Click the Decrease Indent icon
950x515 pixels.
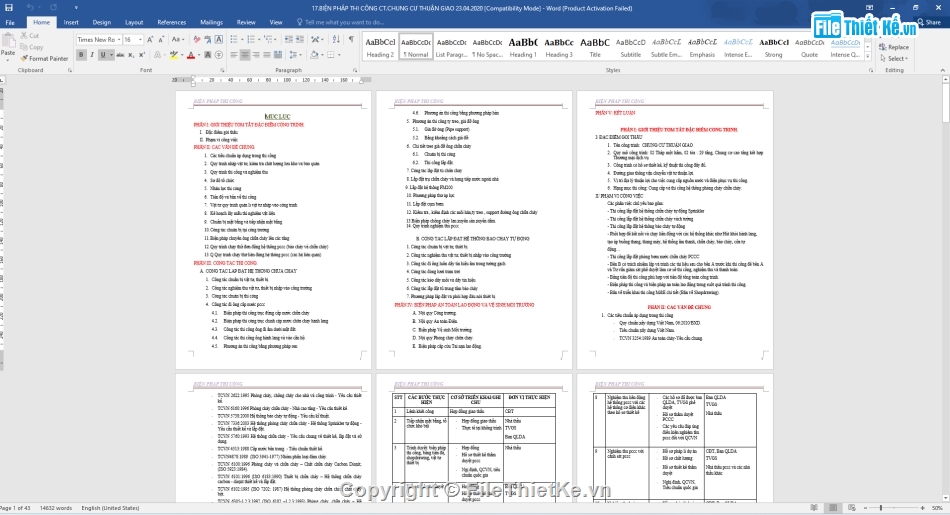click(288, 39)
